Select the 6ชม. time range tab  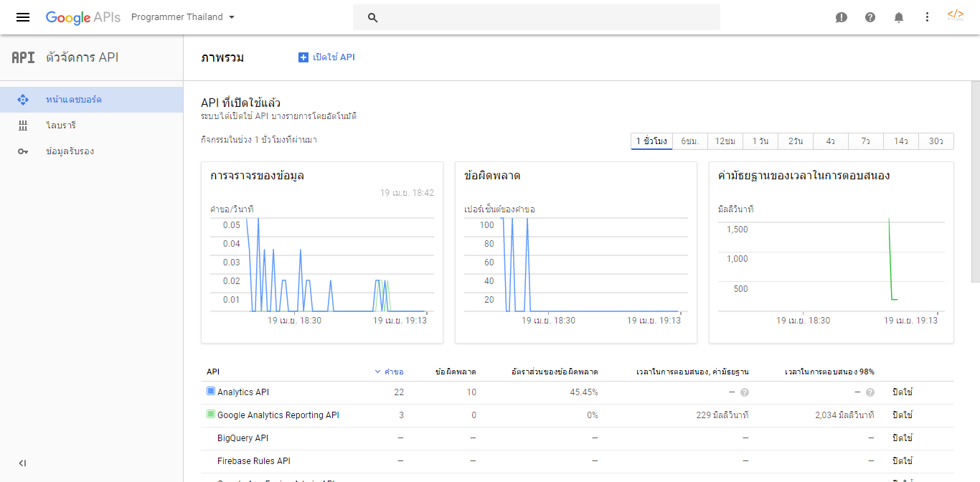click(x=690, y=141)
